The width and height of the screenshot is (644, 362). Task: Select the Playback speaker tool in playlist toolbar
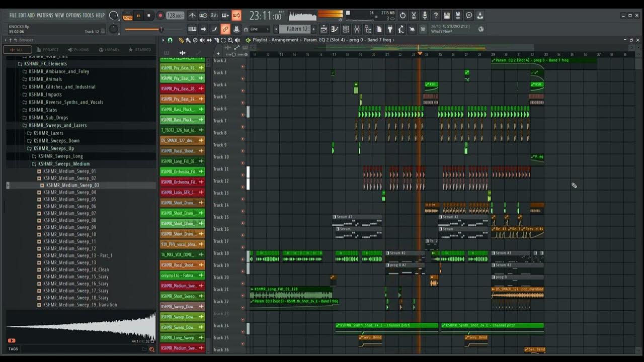pyautogui.click(x=237, y=40)
